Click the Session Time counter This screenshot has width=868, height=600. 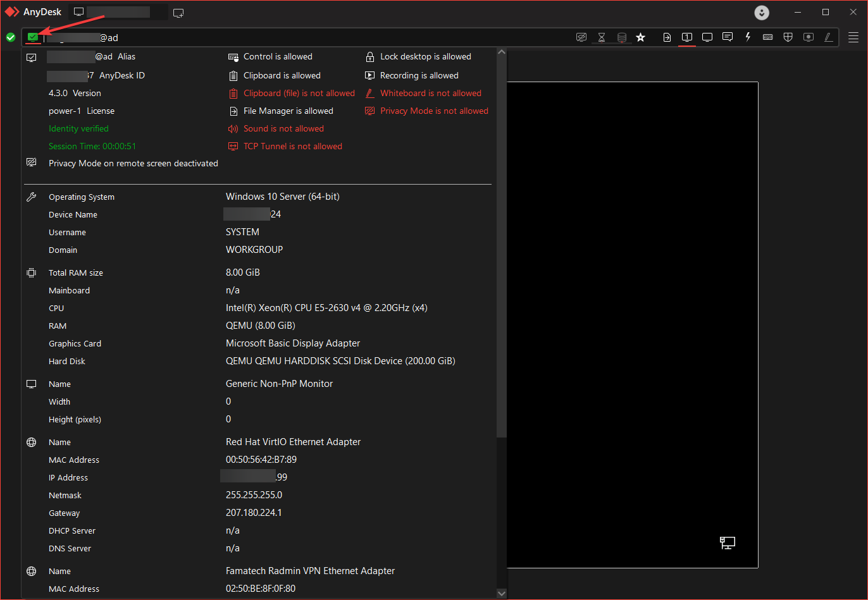tap(92, 146)
